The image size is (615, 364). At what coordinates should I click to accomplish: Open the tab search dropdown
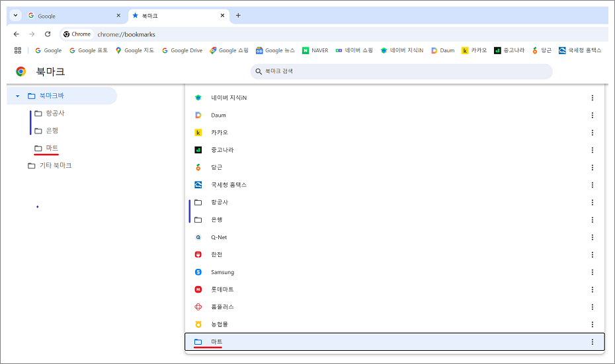click(x=15, y=16)
